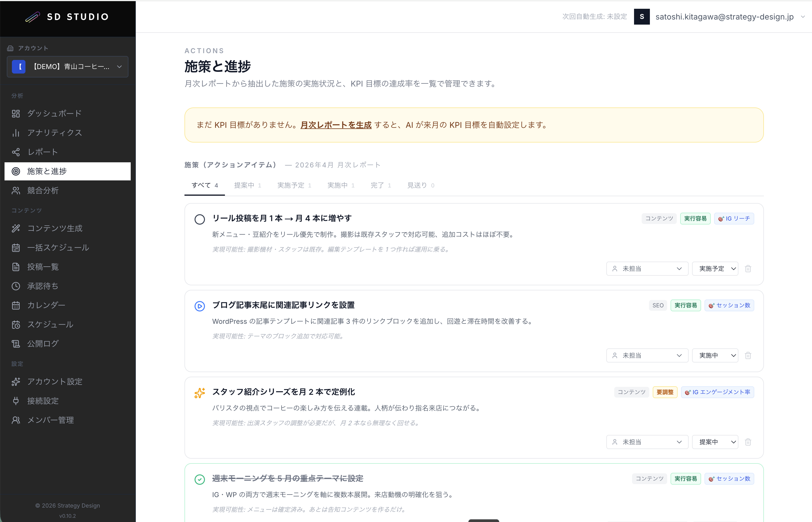The image size is (812, 522).
Task: Toggle completed check of 週末モーニング action
Action: click(x=200, y=480)
